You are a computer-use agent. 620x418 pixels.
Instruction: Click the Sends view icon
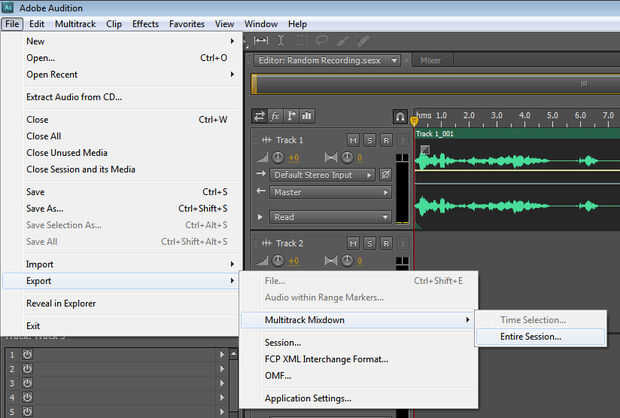pos(291,116)
